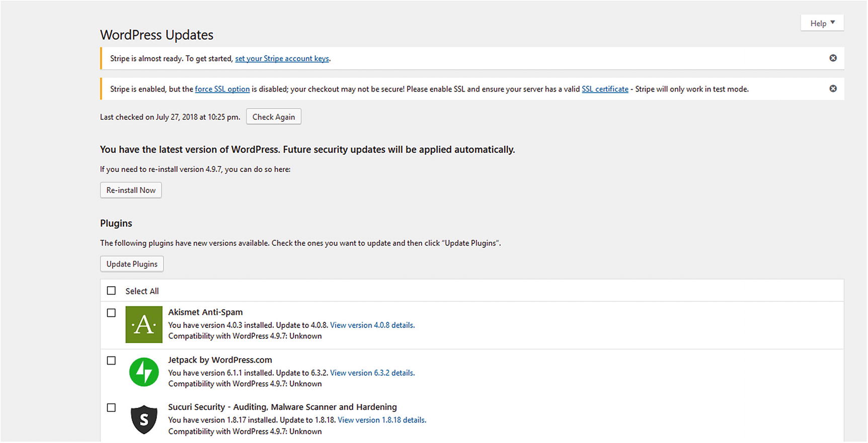Click the Select All label text
Viewport: 868px width, 443px height.
pos(142,292)
